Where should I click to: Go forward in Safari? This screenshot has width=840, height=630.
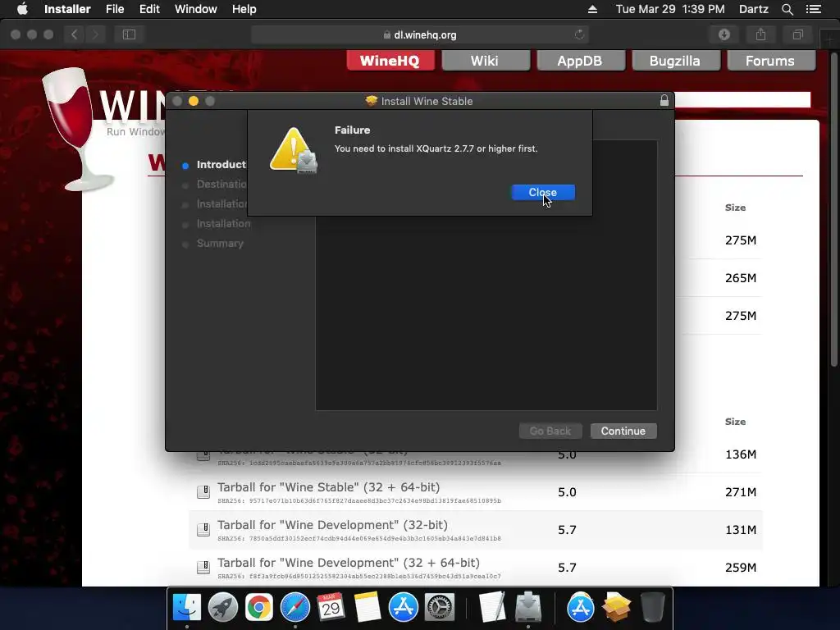[95, 34]
